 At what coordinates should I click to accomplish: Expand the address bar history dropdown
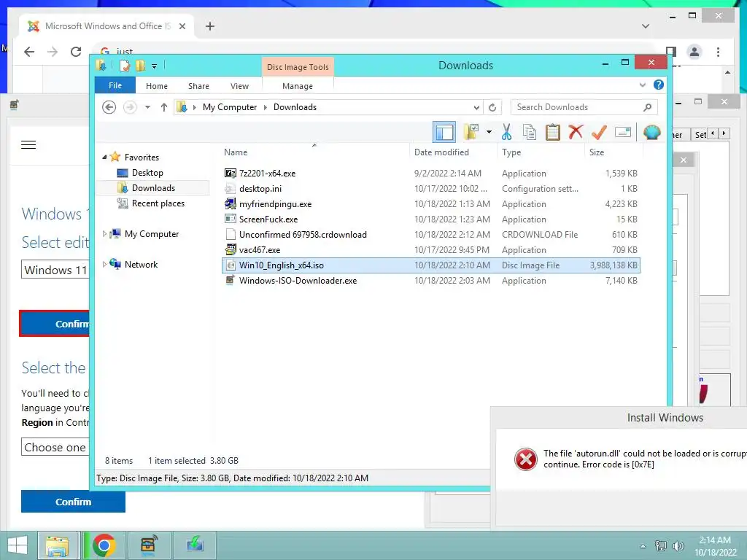(x=476, y=107)
